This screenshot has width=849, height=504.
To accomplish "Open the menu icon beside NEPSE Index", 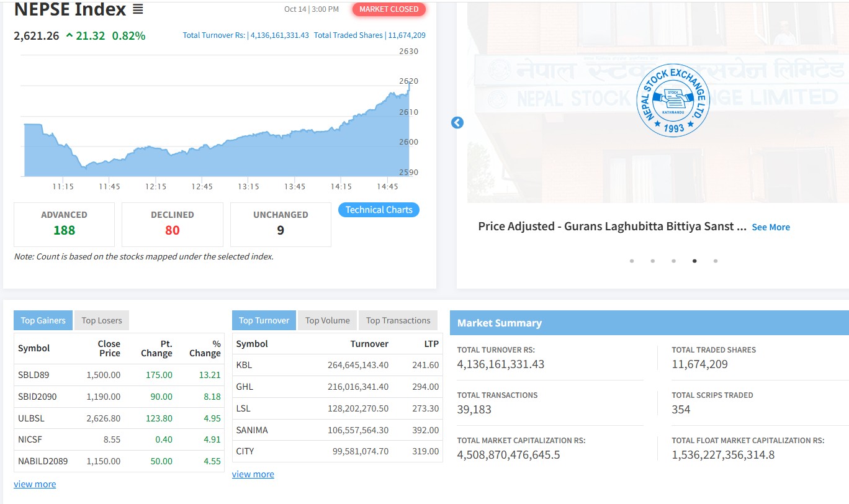I will click(138, 10).
